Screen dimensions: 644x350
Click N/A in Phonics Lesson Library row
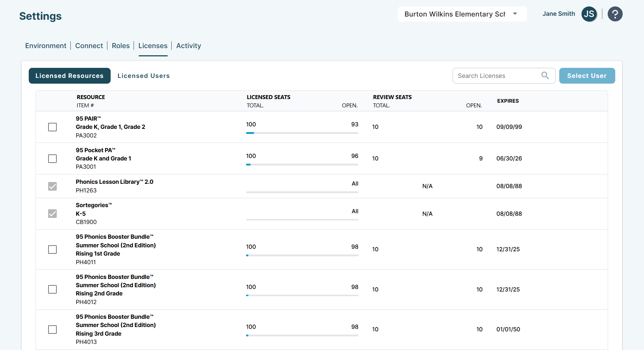(427, 186)
